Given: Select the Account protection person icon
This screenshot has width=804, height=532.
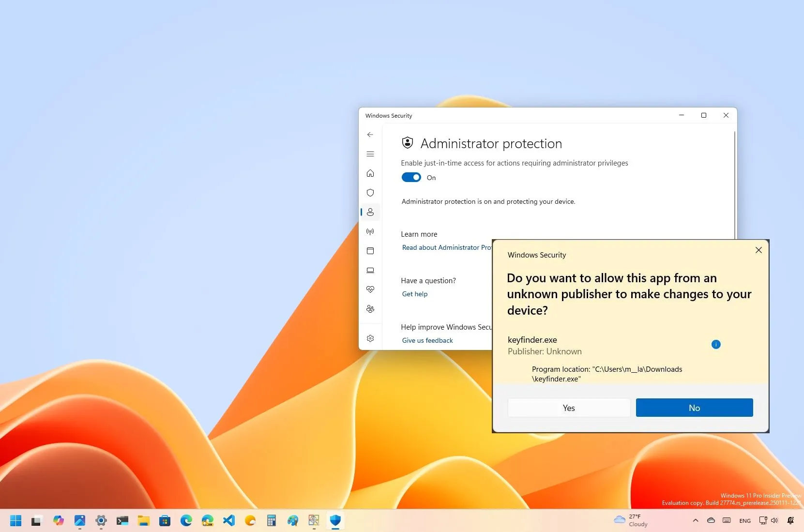Looking at the screenshot, I should point(370,212).
